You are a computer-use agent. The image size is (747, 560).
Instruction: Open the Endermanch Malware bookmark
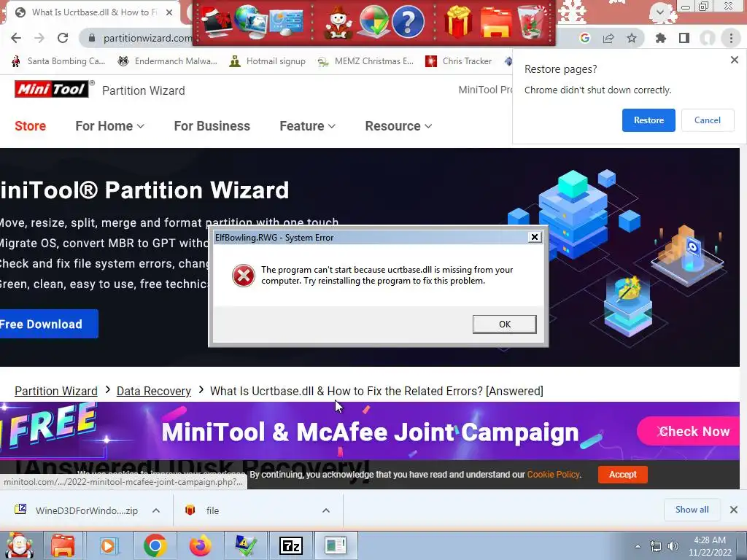(167, 61)
